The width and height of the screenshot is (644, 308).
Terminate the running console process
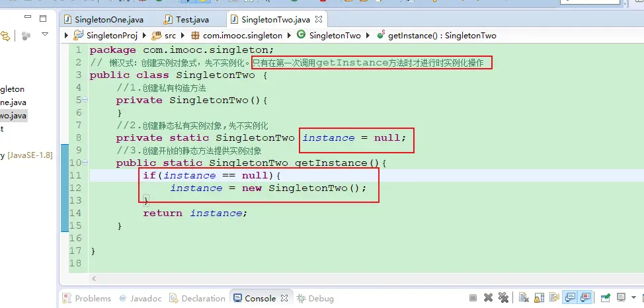tap(473, 298)
